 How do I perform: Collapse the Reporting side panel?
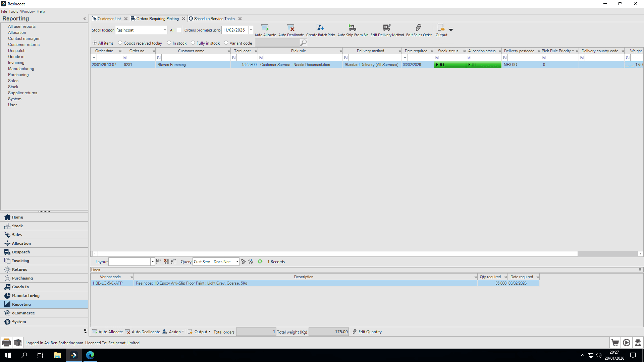click(85, 19)
